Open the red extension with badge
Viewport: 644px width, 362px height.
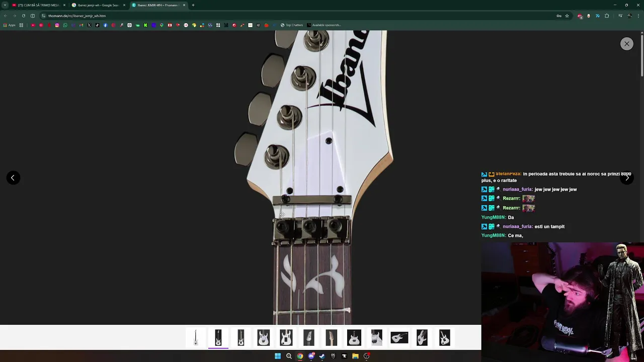pyautogui.click(x=580, y=16)
